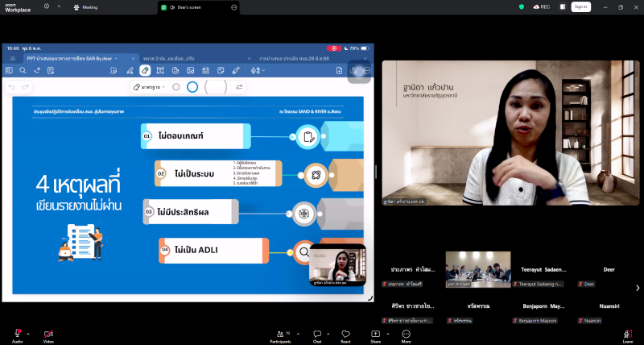Start Video camera toggle
The image size is (644, 345).
[48, 336]
